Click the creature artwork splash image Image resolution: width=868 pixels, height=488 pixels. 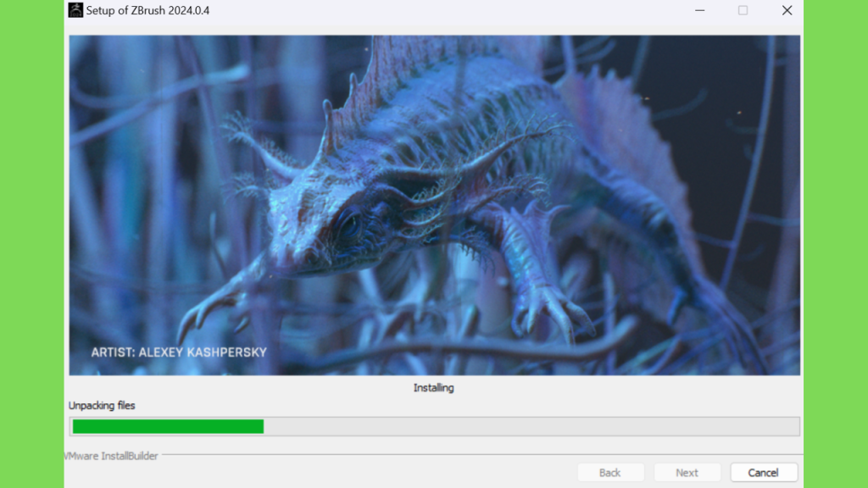point(435,205)
